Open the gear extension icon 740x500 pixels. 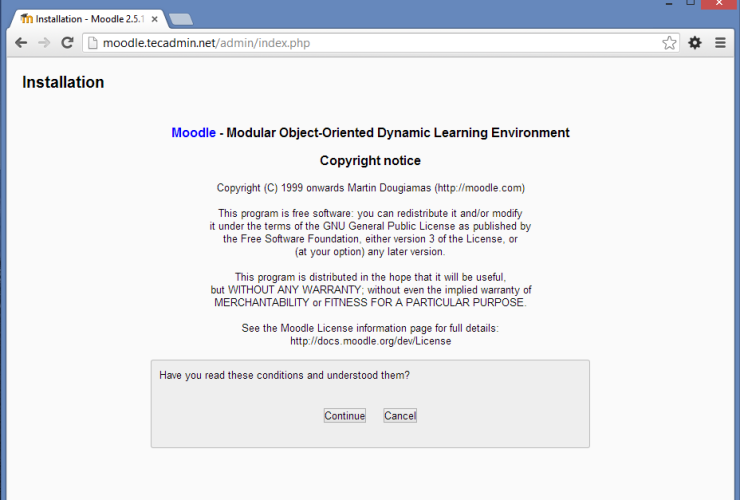tap(694, 43)
